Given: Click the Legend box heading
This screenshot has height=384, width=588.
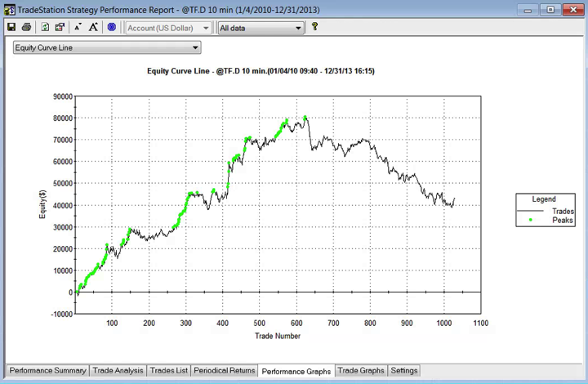Looking at the screenshot, I should (x=544, y=199).
